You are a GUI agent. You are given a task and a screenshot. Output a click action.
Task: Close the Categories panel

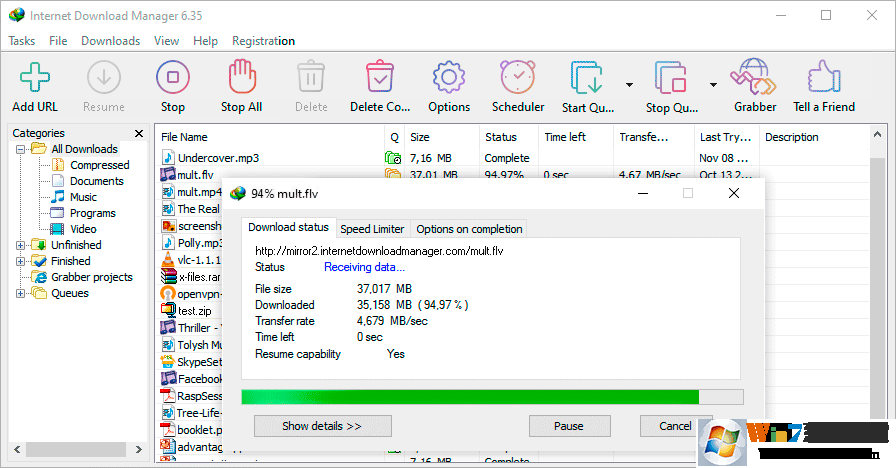[139, 133]
